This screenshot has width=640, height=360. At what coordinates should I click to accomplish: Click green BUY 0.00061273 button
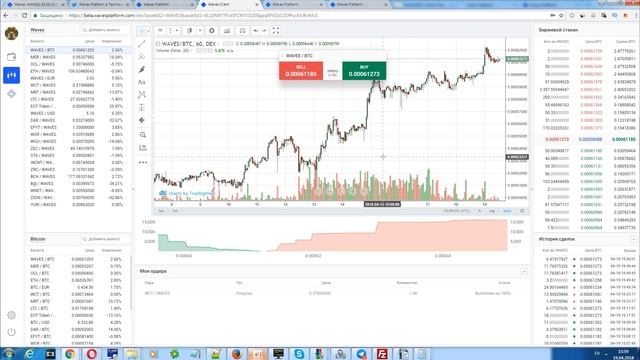coord(364,71)
